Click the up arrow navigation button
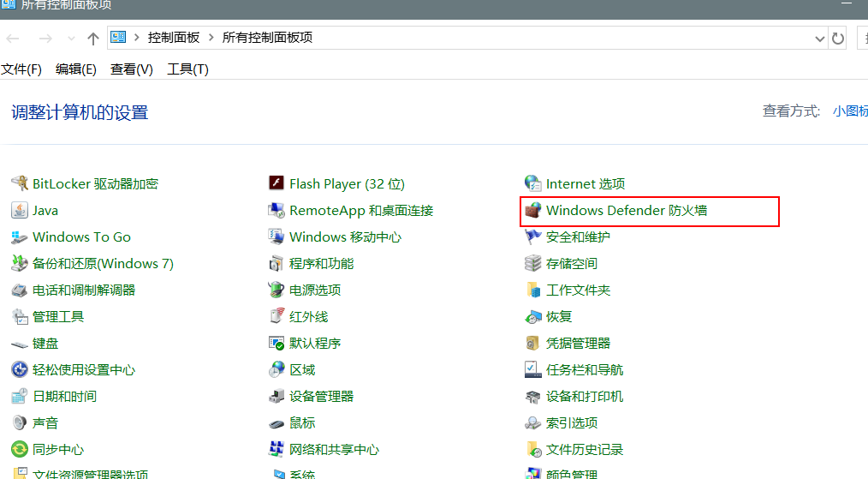 tap(93, 39)
